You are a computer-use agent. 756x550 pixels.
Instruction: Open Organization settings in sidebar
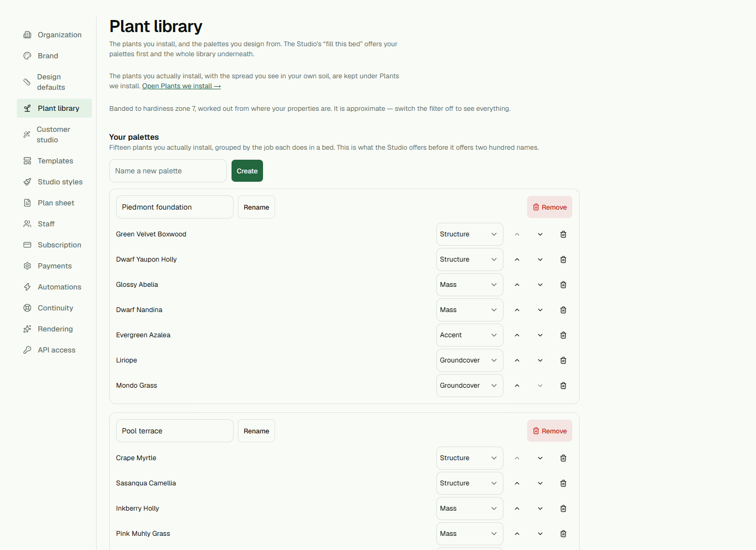point(54,35)
